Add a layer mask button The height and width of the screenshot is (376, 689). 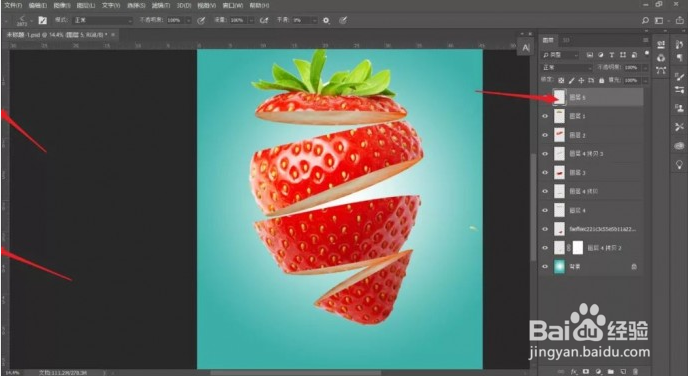pos(586,372)
